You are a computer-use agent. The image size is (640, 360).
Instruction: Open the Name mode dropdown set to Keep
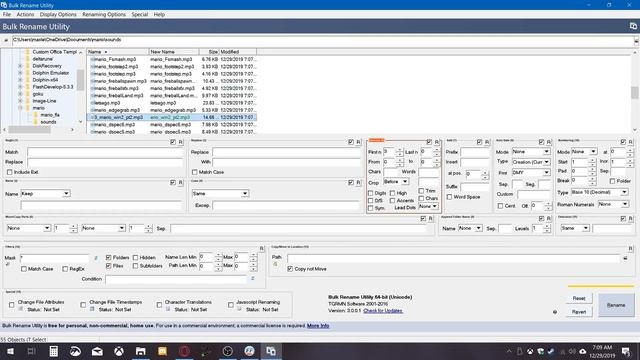45,193
